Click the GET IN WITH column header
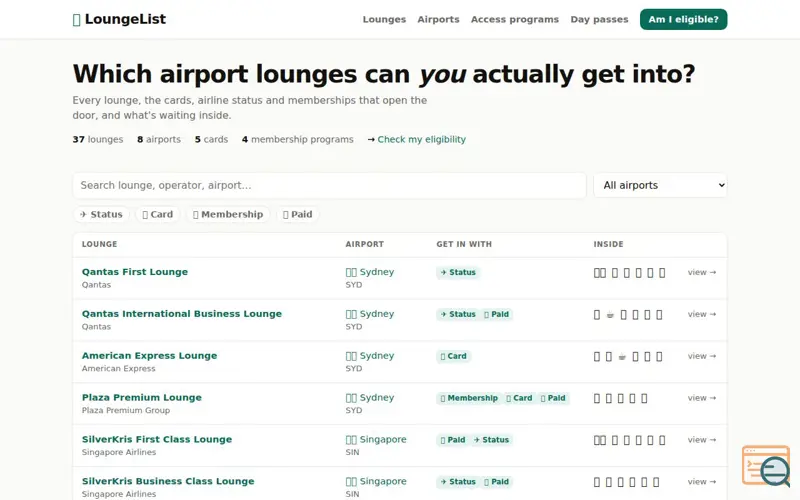 tap(464, 244)
